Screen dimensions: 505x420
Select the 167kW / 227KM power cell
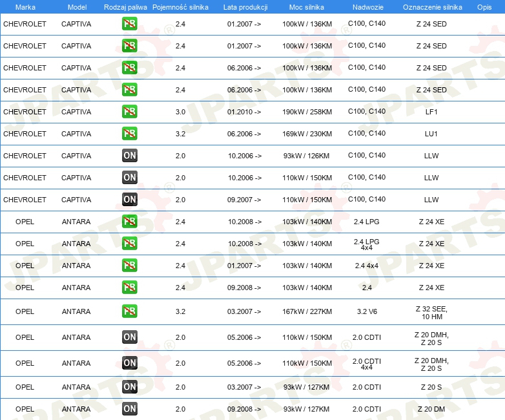[307, 311]
